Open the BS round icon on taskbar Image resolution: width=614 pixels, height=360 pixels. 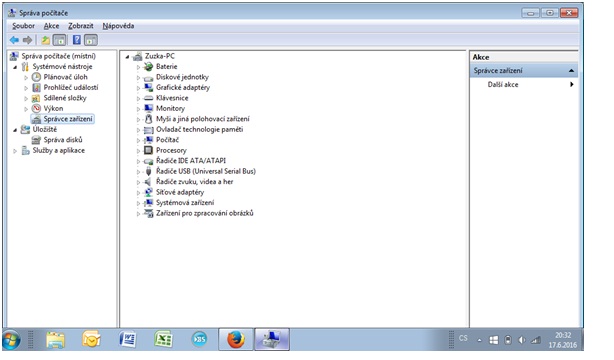200,339
